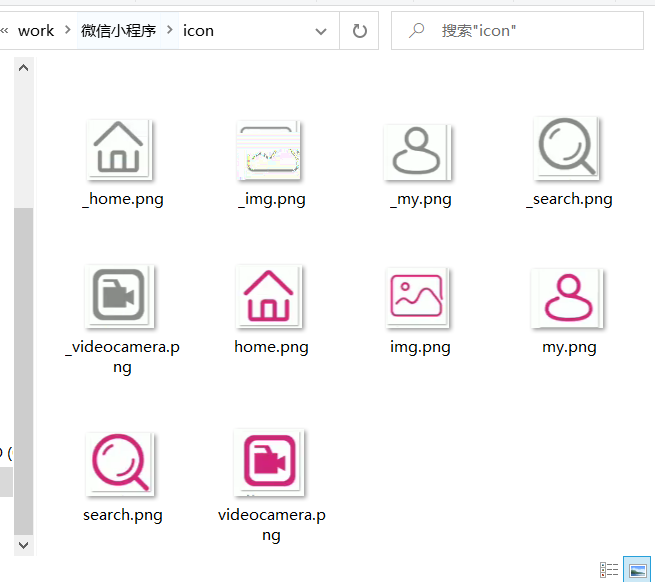Screen dimensions: 655x582
Task: Click the videocamera.png file name
Action: point(272,525)
